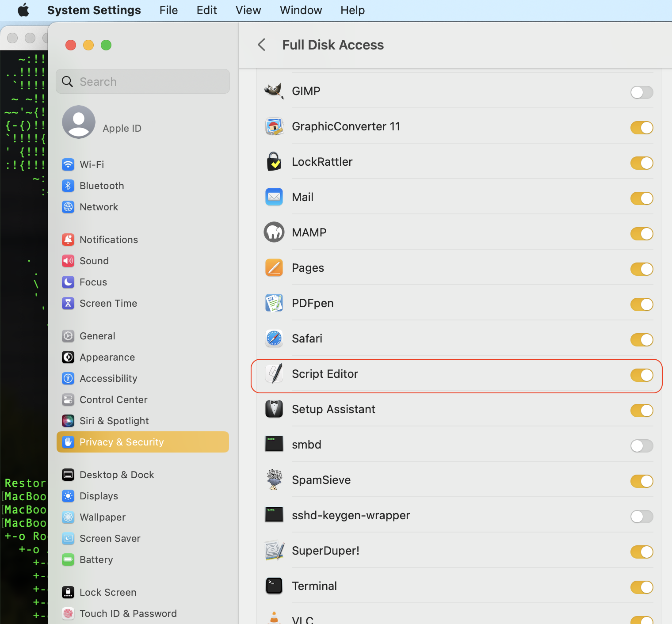
Task: Open Lock Screen settings
Action: tap(143, 592)
